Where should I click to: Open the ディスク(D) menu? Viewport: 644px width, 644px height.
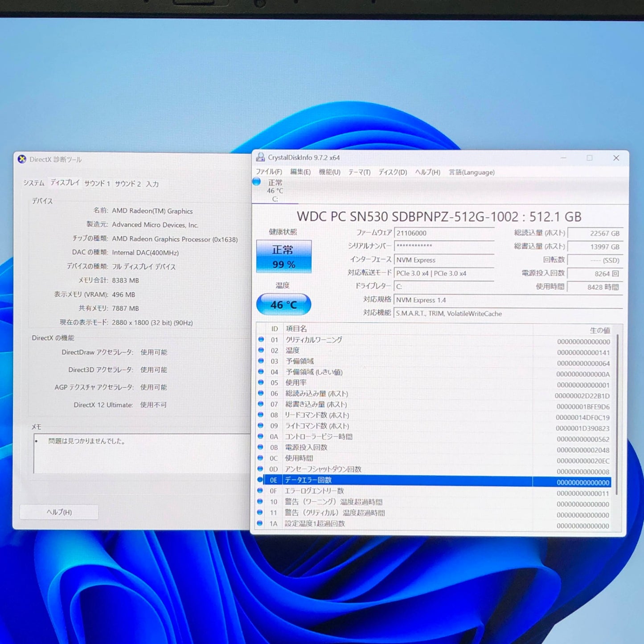(x=393, y=172)
